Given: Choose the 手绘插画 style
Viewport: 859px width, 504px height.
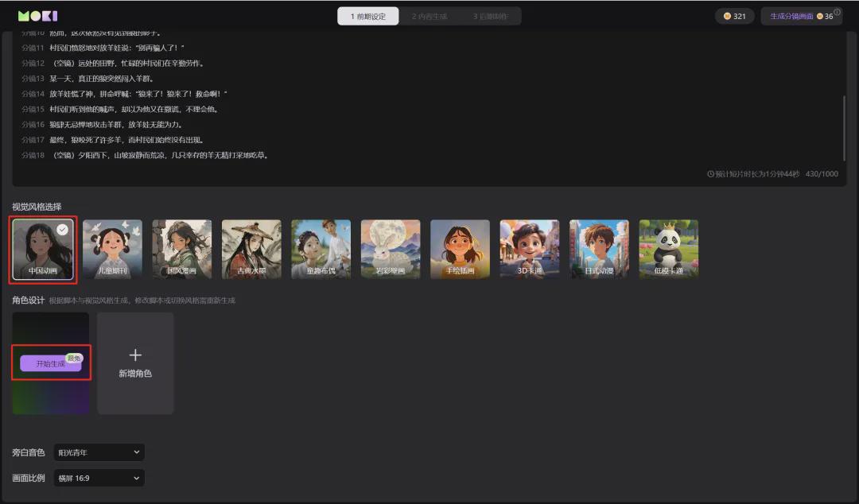Looking at the screenshot, I should coord(460,248).
